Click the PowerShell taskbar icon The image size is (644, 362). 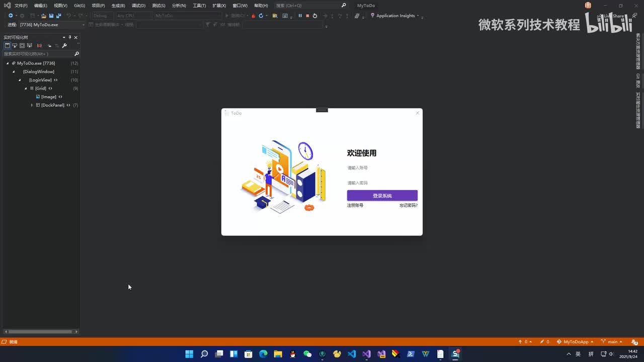411,354
